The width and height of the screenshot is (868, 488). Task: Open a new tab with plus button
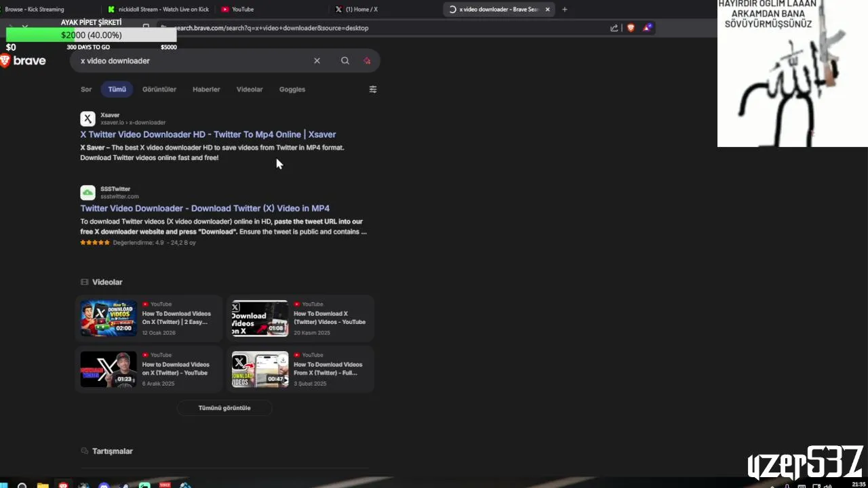coord(564,9)
